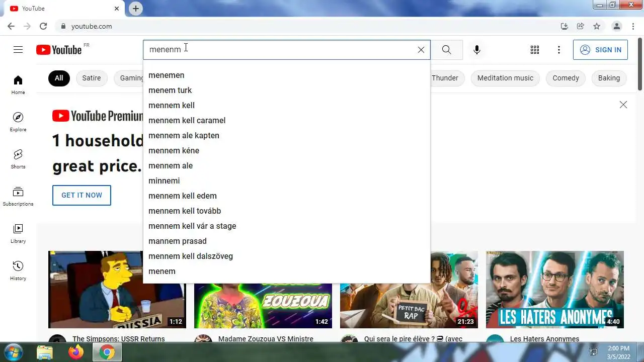Choose the 'minnemi' suggestion
The height and width of the screenshot is (362, 644).
(287, 180)
